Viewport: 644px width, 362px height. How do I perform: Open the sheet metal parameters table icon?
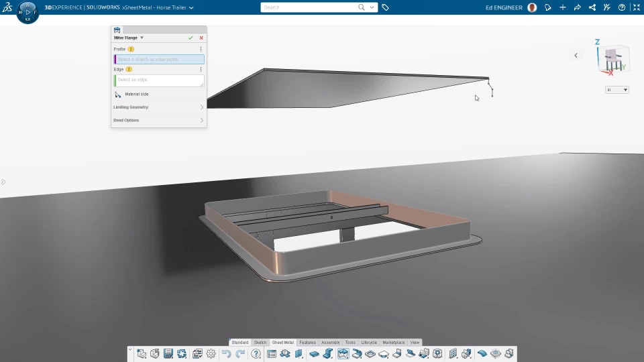point(272,354)
